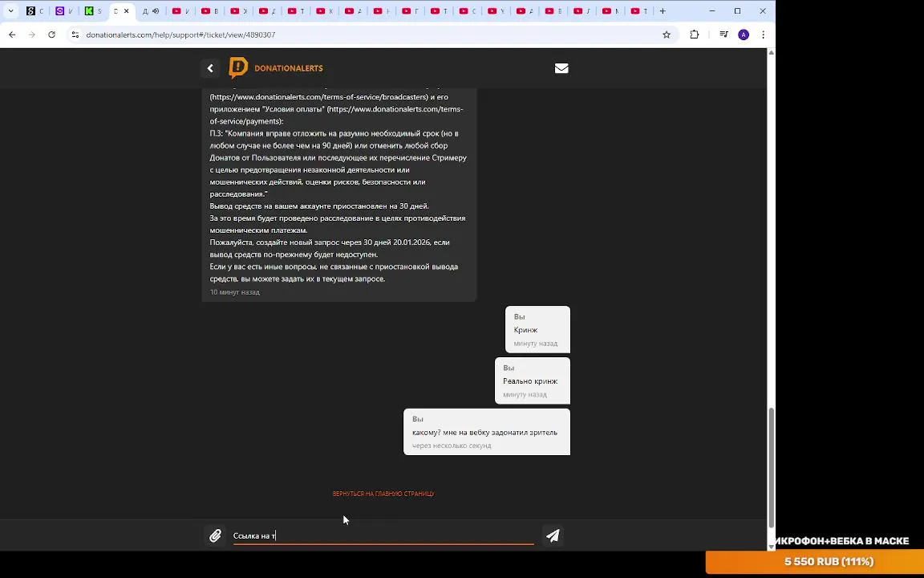
Task: Click the scrollbar down arrow
Action: 771,547
